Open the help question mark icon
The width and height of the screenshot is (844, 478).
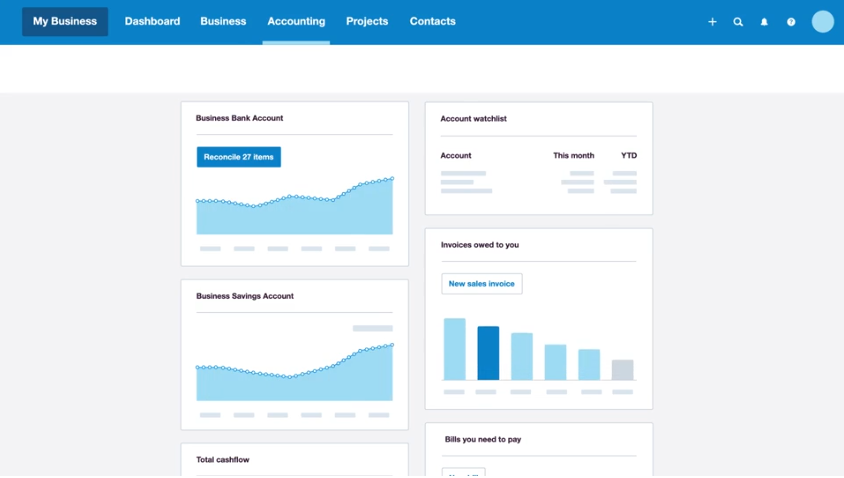(791, 22)
